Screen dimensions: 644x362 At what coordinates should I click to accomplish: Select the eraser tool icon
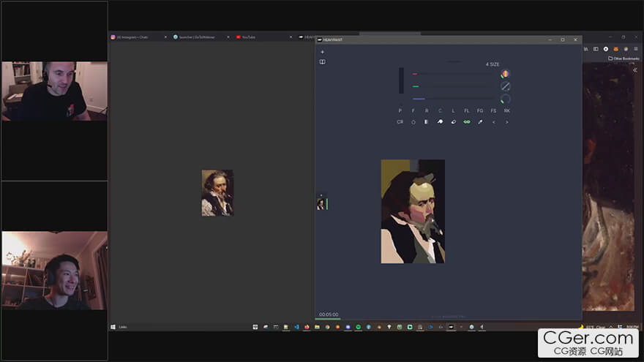454,122
